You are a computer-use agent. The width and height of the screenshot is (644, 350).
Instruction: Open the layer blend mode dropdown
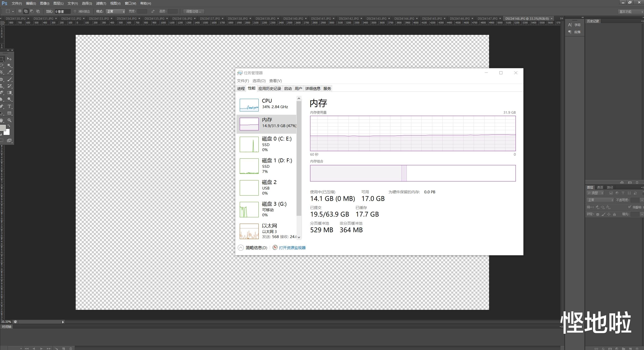[x=600, y=200]
